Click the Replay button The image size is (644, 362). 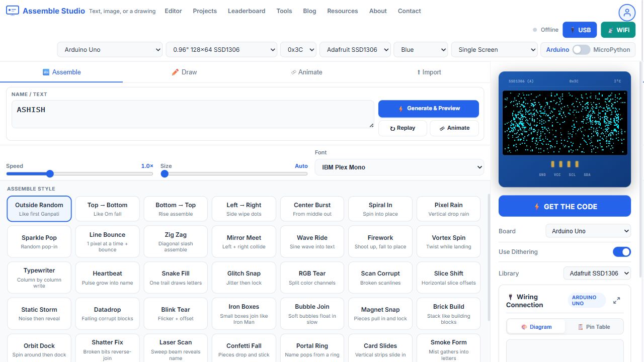click(403, 128)
